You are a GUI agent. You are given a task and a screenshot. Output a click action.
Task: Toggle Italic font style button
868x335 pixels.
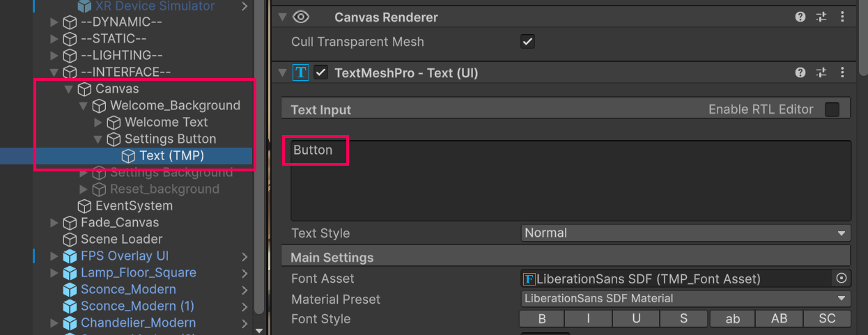click(x=589, y=319)
